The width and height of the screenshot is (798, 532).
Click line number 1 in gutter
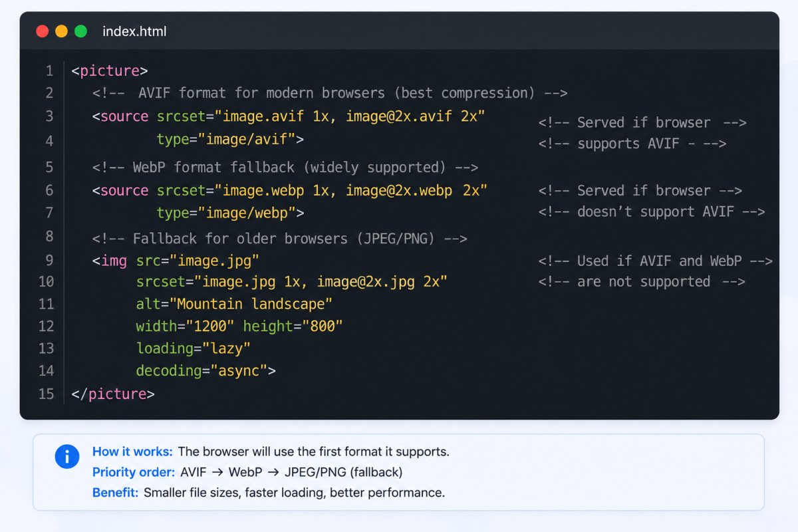49,71
